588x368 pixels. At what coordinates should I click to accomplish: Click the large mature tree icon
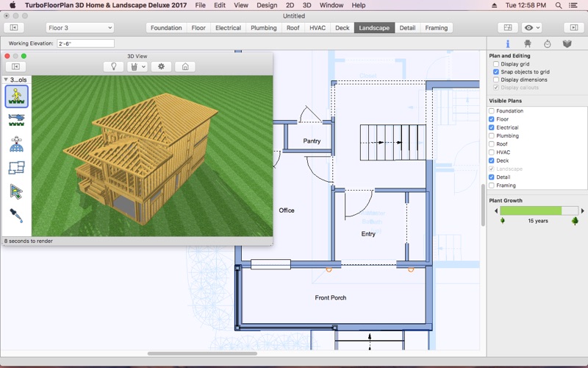pos(575,220)
